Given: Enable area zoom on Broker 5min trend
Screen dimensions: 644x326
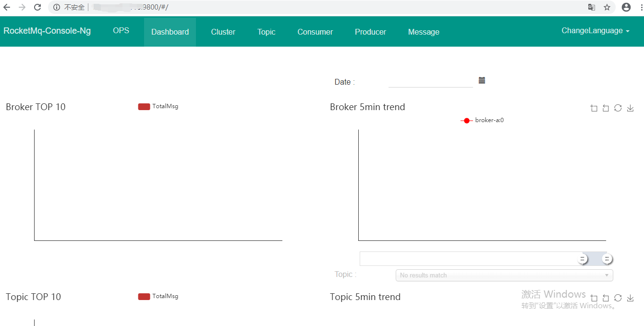Looking at the screenshot, I should [x=594, y=108].
